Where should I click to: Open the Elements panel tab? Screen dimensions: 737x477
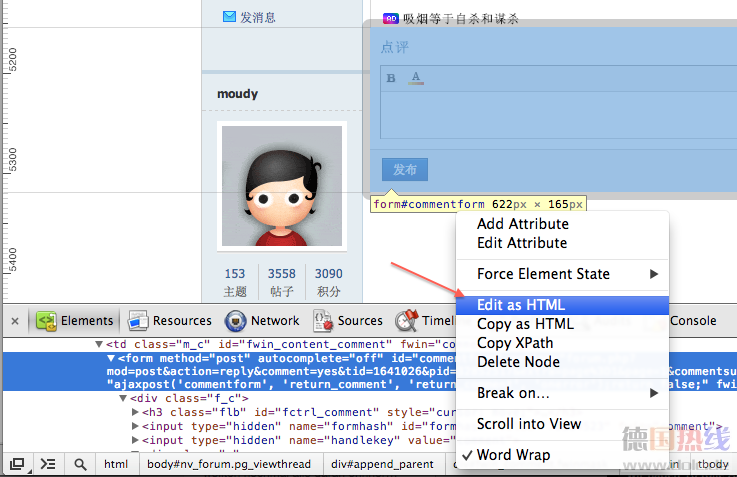pyautogui.click(x=75, y=321)
